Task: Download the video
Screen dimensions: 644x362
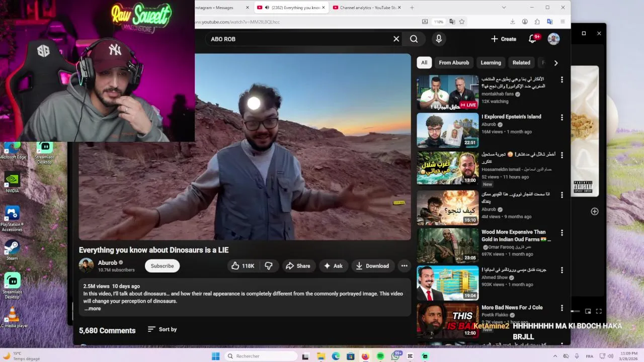Action: point(372,266)
